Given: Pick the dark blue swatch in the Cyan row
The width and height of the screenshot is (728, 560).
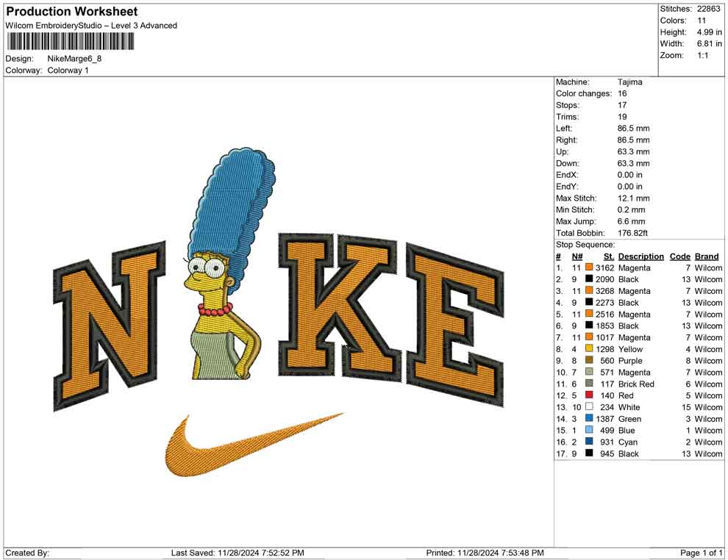Looking at the screenshot, I should tap(589, 441).
